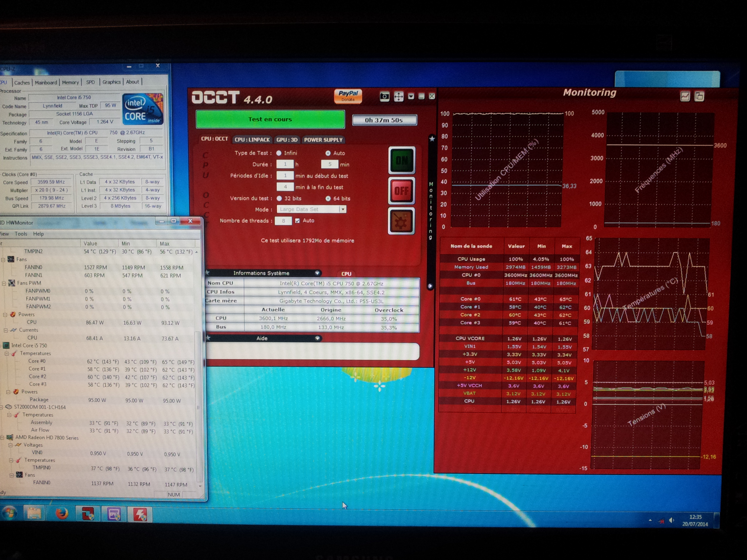Image resolution: width=747 pixels, height=560 pixels.
Task: Click the Durée hours input field
Action: tap(285, 164)
